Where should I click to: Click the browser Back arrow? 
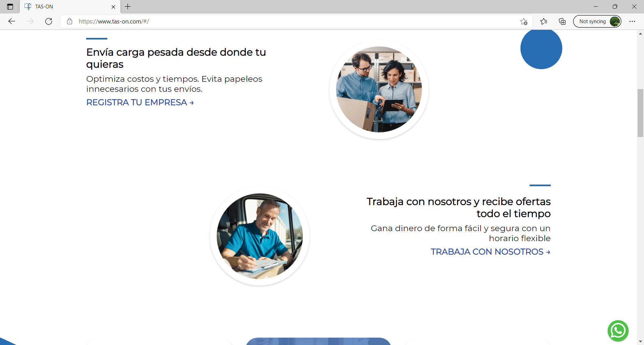(x=12, y=21)
